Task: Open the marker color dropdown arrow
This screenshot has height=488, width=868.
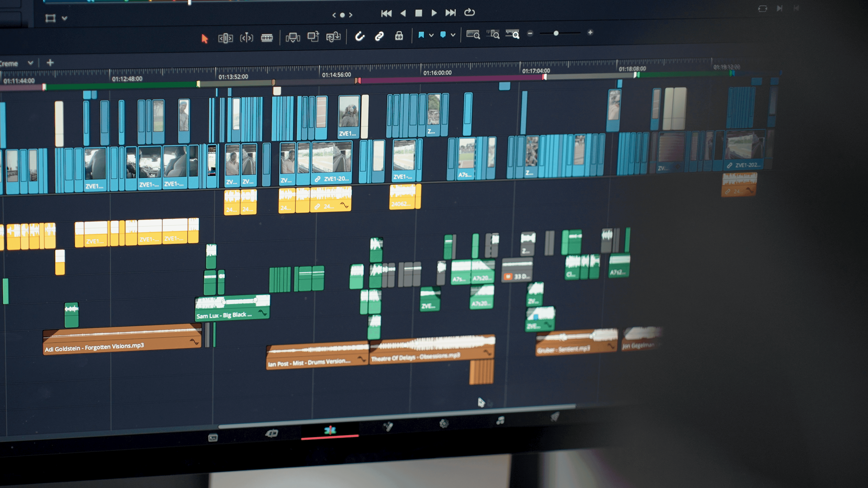Action: (x=453, y=35)
